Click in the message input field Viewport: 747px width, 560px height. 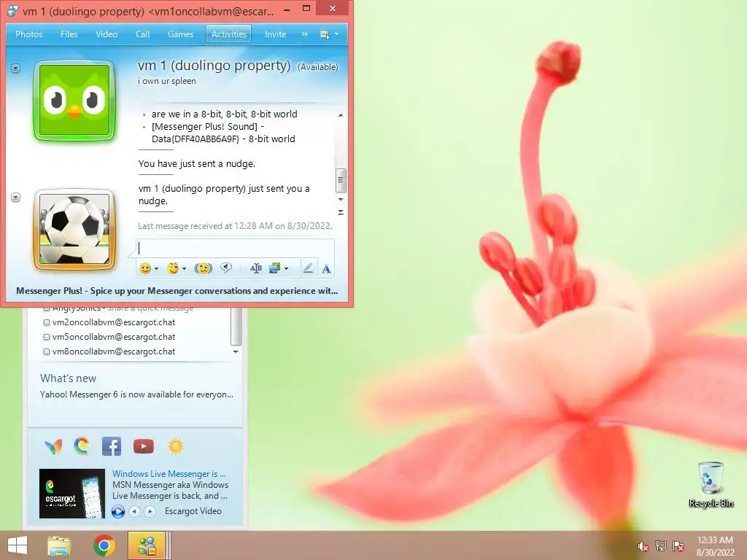coord(236,248)
